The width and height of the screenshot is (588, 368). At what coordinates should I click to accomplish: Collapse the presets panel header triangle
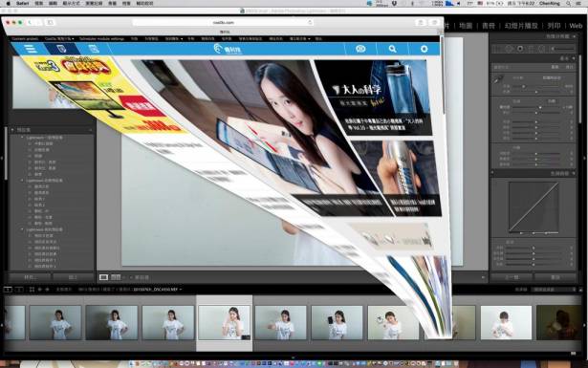pos(12,130)
